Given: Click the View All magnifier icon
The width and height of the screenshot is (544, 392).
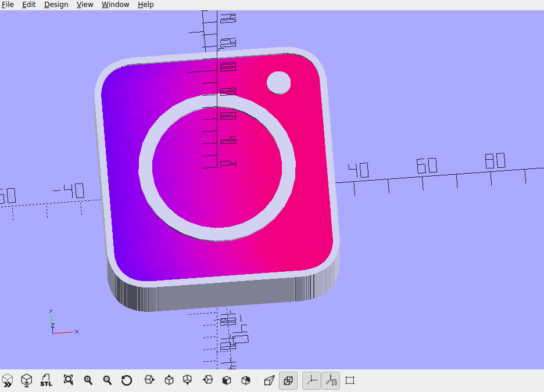Looking at the screenshot, I should [69, 380].
